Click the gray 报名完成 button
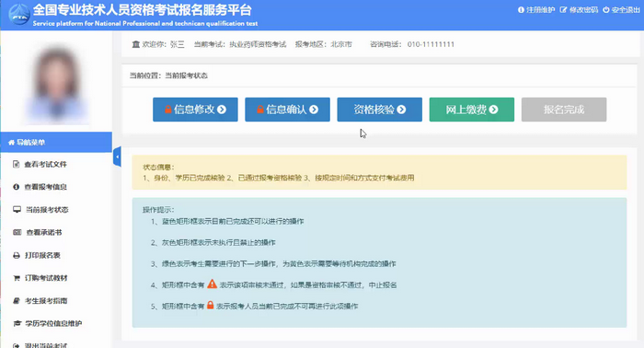The width and height of the screenshot is (644, 348). (x=564, y=110)
